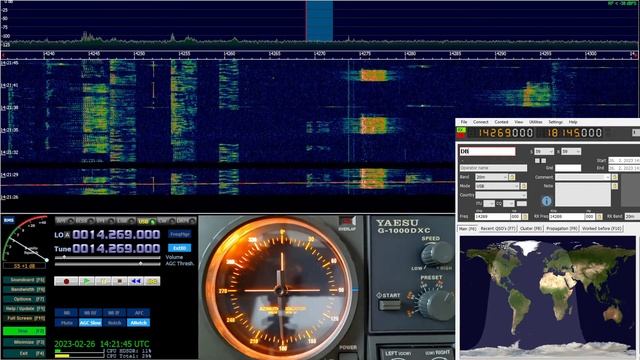640x360 pixels.
Task: Open the Comment dropdown
Action: click(x=582, y=177)
